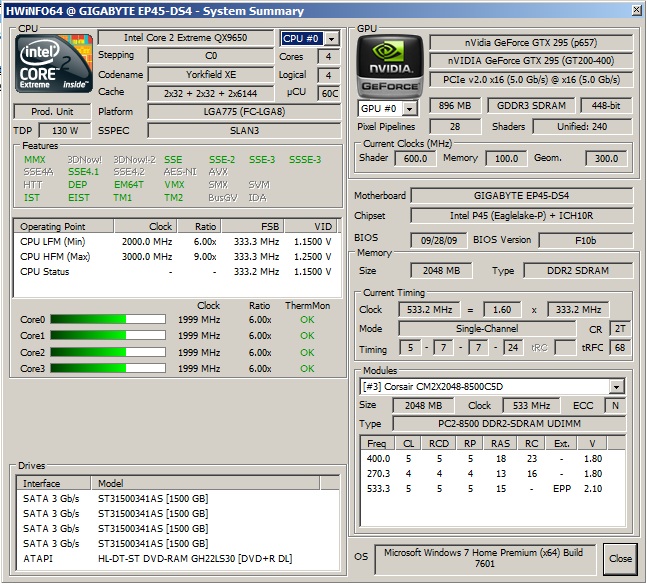This screenshot has height=584, width=647.
Task: Click the Shader clock 600.0 value
Action: [x=415, y=158]
